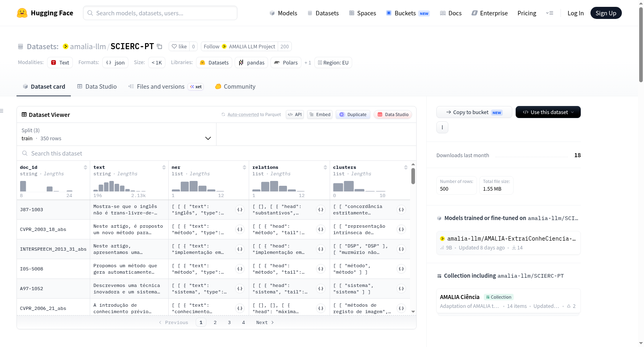Viewport: 644px width, 347px height.
Task: Expand A97-1052 clusters cell JSON
Action: [x=401, y=289]
